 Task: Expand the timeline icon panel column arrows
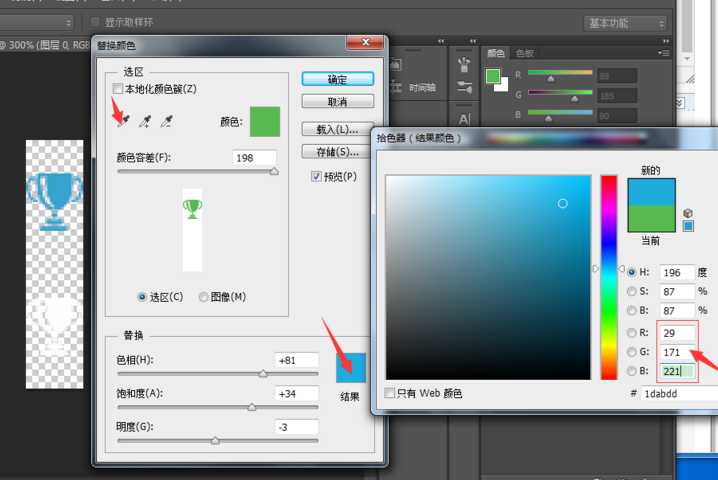pos(441,41)
